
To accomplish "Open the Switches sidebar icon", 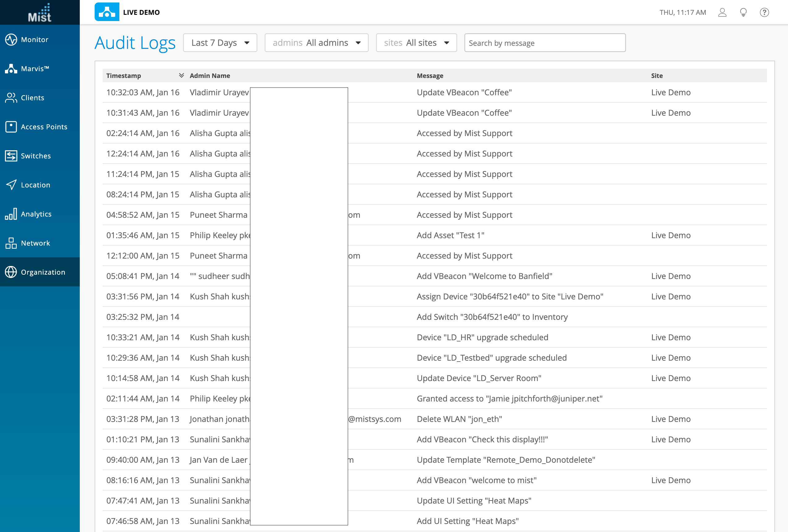I will (x=11, y=156).
